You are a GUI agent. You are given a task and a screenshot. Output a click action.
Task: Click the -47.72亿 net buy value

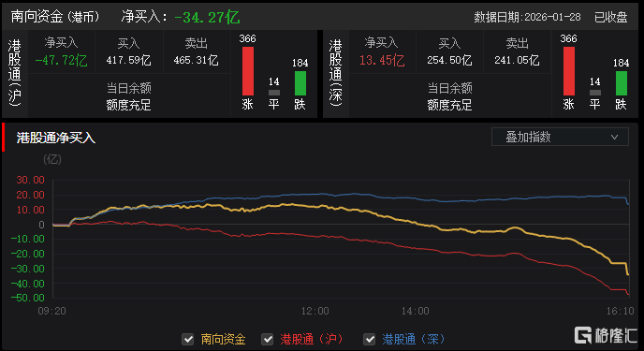coord(61,61)
